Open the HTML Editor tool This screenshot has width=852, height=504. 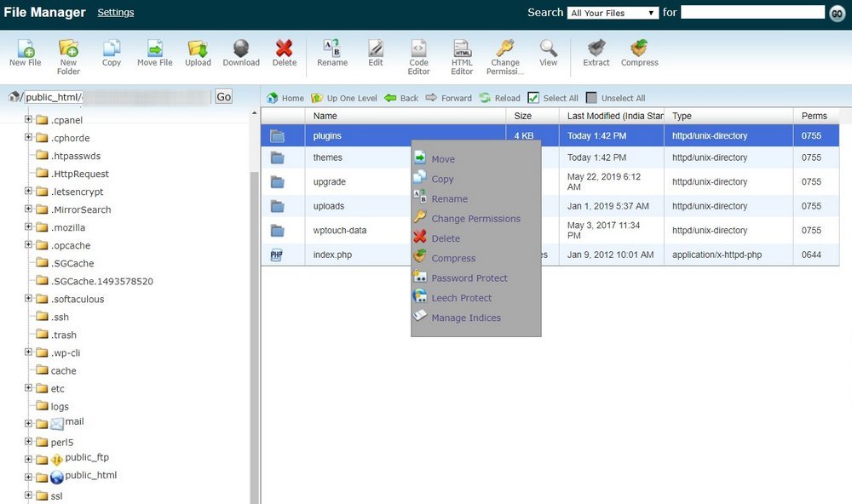[x=462, y=49]
